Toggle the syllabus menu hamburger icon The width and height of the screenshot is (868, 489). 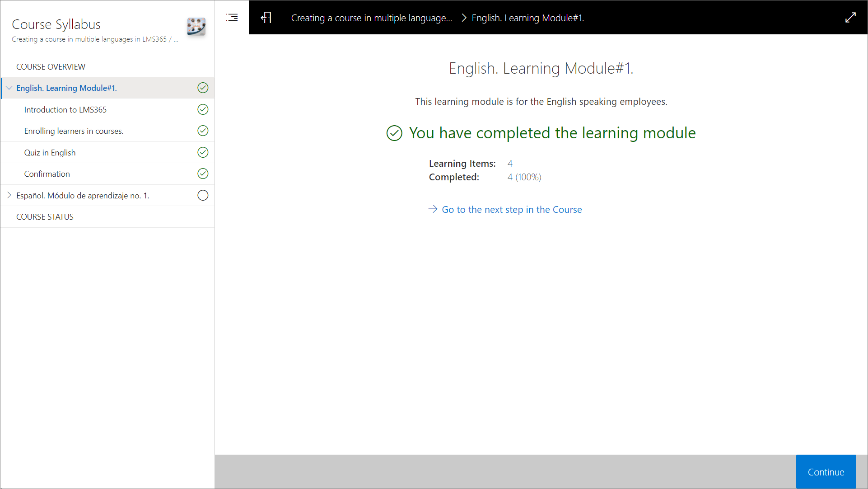click(232, 18)
